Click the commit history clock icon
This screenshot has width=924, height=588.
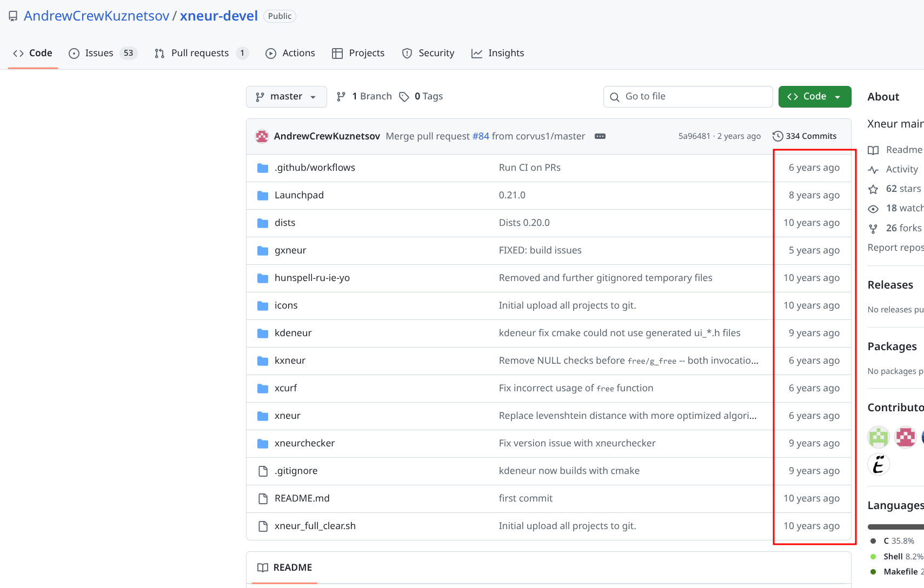[778, 136]
